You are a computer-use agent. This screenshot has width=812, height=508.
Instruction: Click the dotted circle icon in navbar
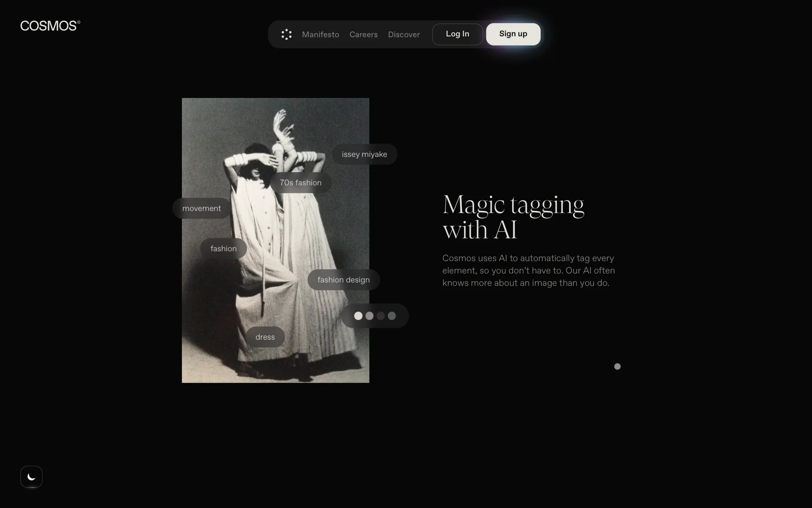(x=286, y=34)
